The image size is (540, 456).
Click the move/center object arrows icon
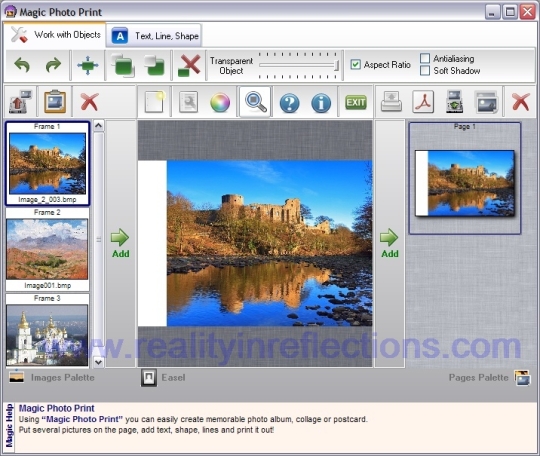point(87,65)
